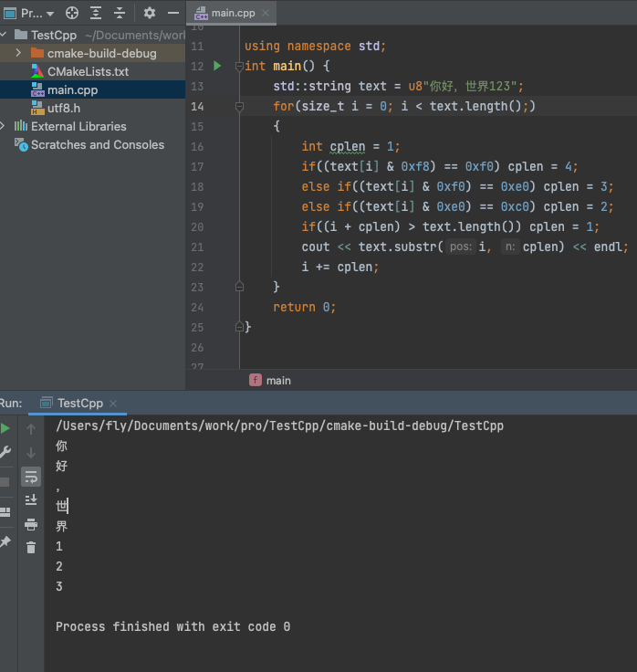Open utf8.h from the project tree
Image resolution: width=637 pixels, height=672 pixels.
pyautogui.click(x=64, y=108)
